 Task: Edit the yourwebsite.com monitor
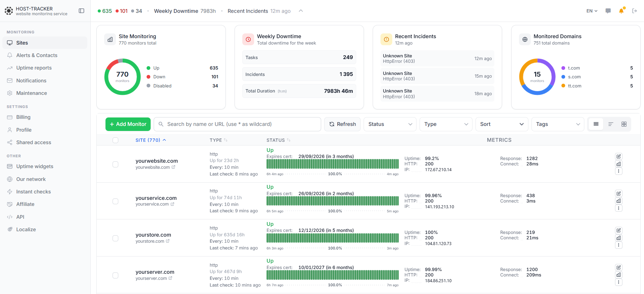619,156
